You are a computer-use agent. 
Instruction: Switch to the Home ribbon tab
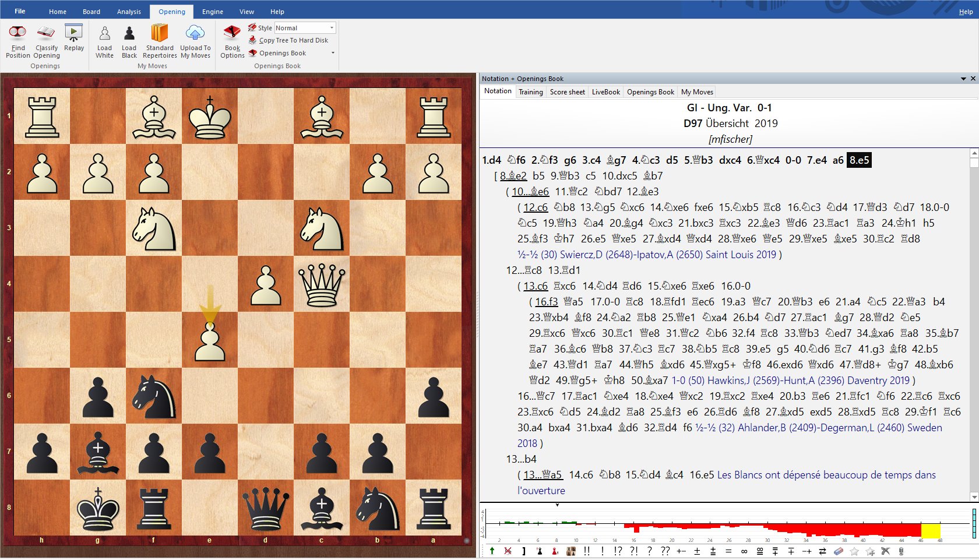[58, 12]
